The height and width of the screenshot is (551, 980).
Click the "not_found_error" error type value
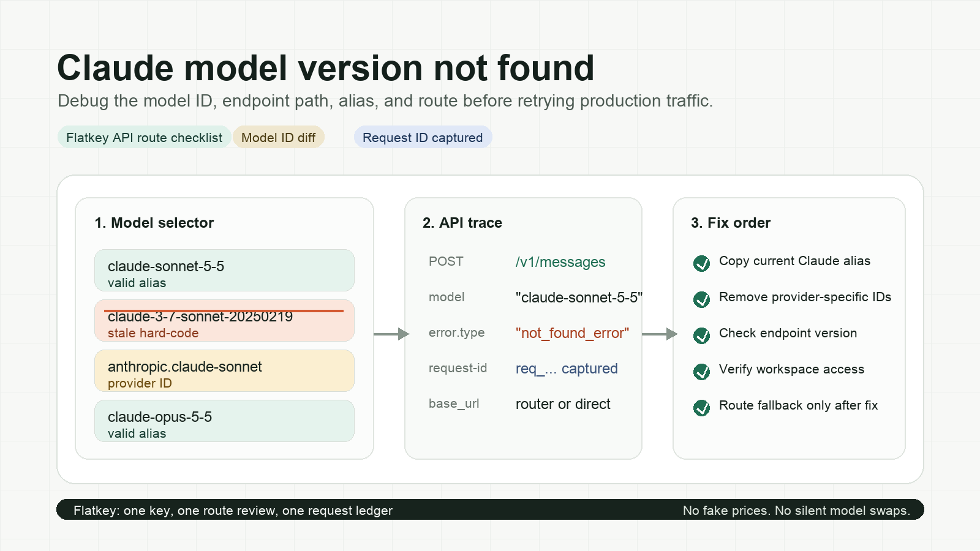[572, 333]
